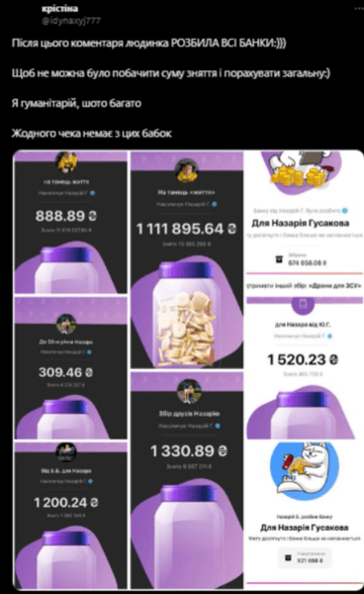
Task: Open the 309.46 jar screenshot
Action: (x=70, y=368)
